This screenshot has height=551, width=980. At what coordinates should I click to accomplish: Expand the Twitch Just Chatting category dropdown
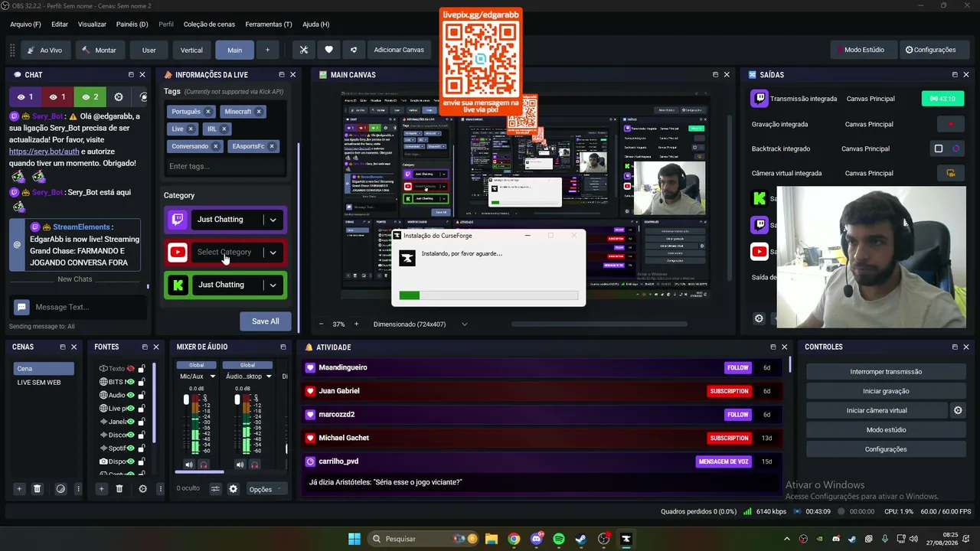pos(273,220)
